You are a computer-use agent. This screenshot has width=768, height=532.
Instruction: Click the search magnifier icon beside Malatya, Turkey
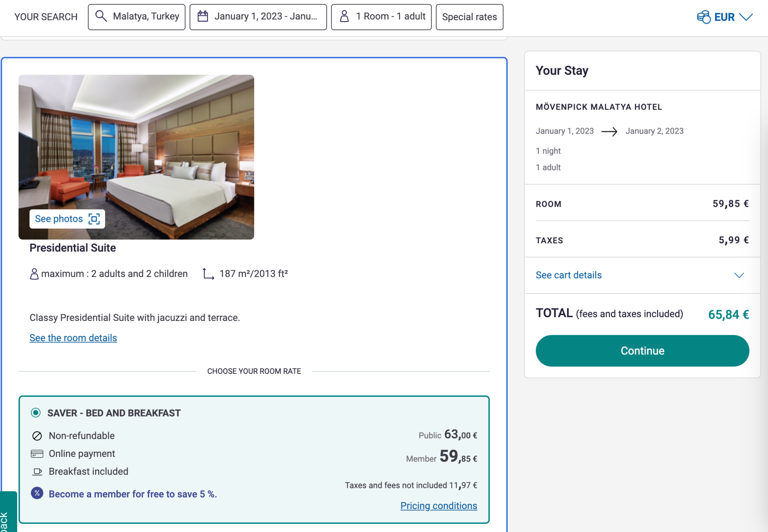(101, 16)
